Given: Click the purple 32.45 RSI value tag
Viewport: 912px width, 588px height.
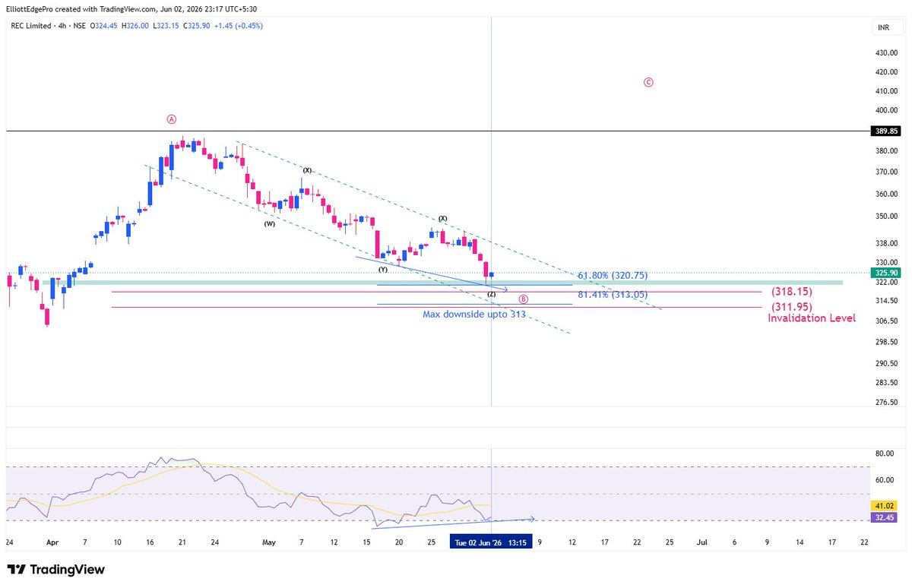Looking at the screenshot, I should (883, 517).
